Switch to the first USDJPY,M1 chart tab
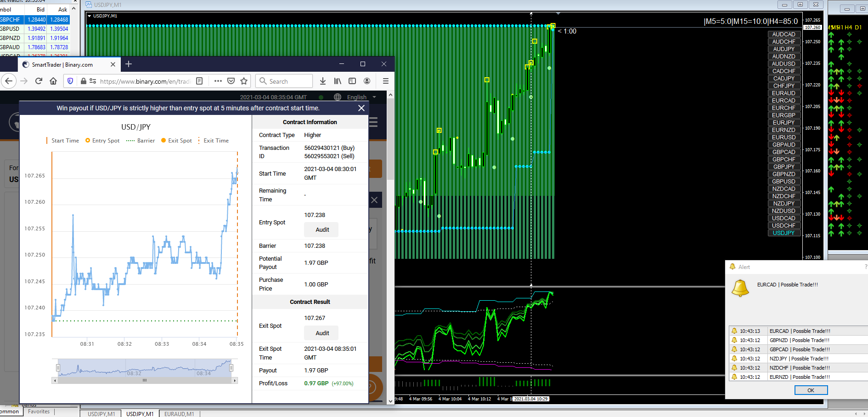The width and height of the screenshot is (868, 417). tap(101, 414)
